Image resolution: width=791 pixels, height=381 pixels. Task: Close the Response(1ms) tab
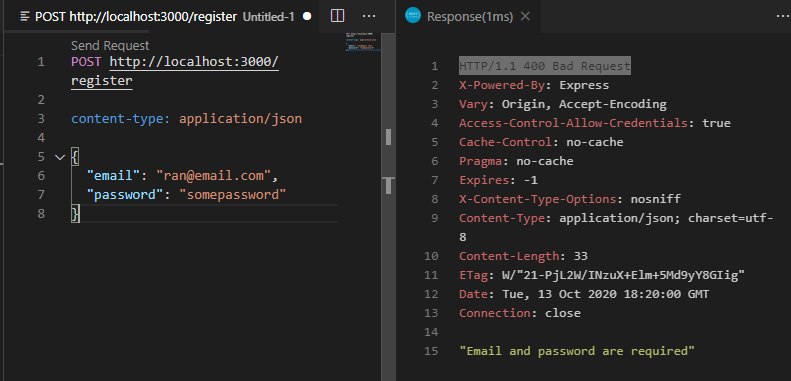525,17
